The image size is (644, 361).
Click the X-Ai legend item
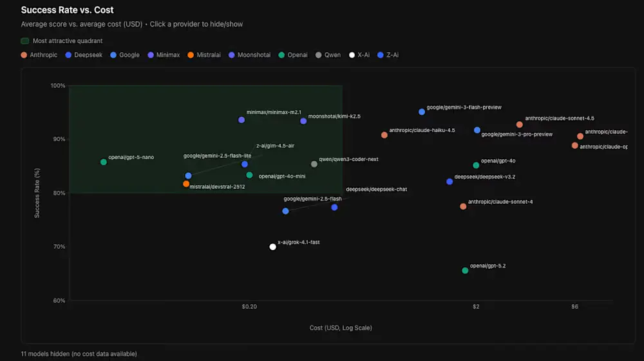[x=359, y=55]
